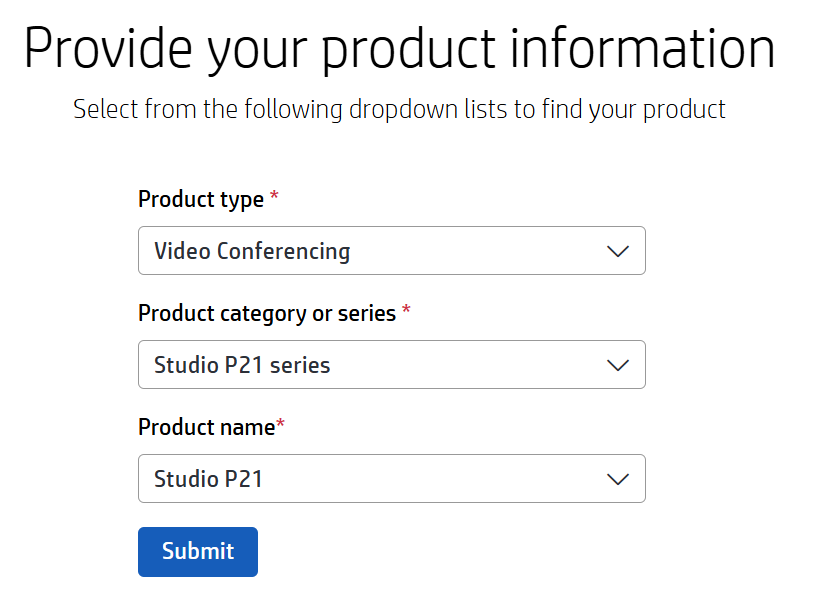
Task: Click the Product type field label
Action: (x=201, y=199)
